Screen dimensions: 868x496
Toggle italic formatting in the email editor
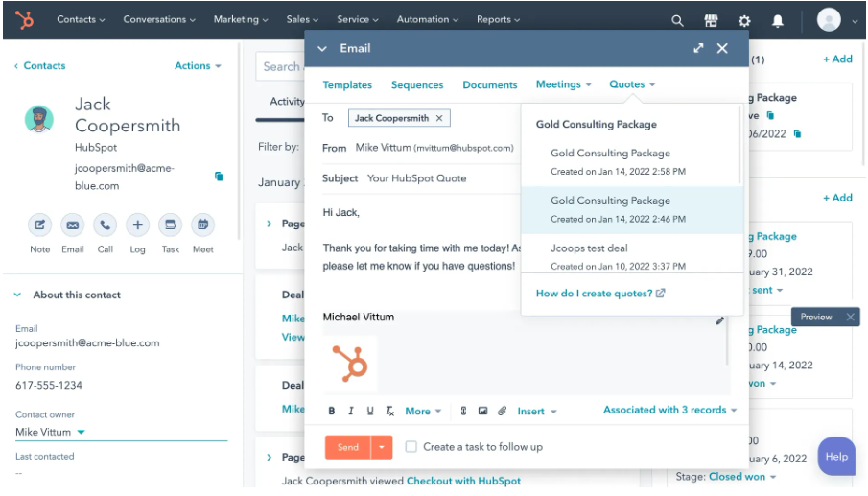pyautogui.click(x=350, y=411)
